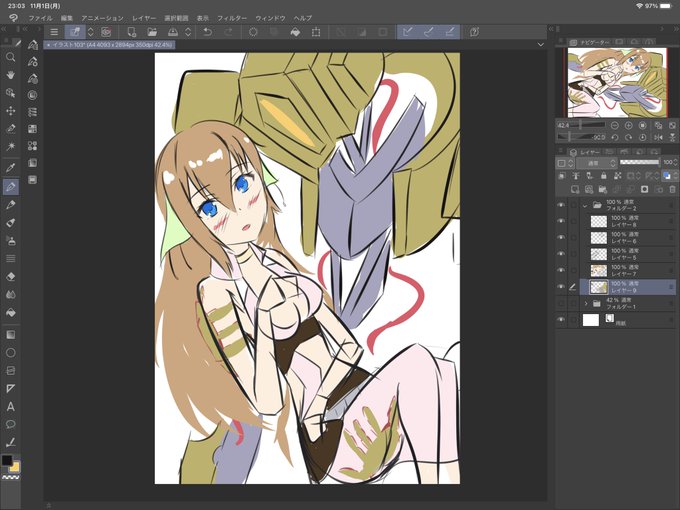This screenshot has width=680, height=510.
Task: Click the New raster layer icon
Action: (x=575, y=189)
